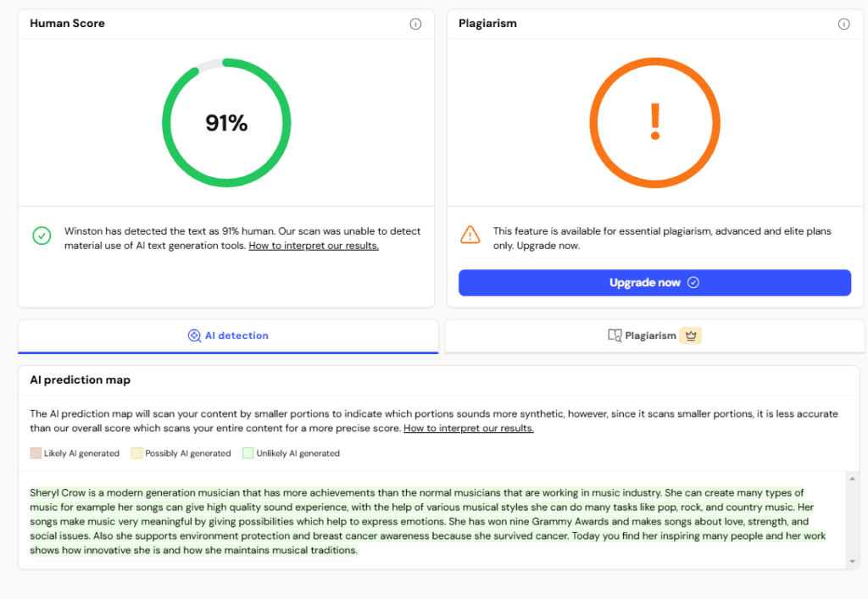The image size is (868, 599).
Task: Click the large orange exclamation circle
Action: click(x=654, y=123)
